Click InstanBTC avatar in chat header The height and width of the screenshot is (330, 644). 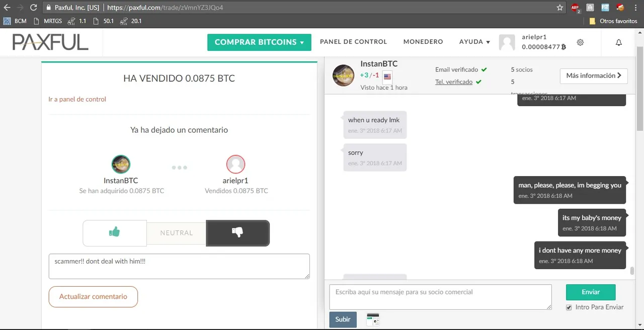pyautogui.click(x=343, y=75)
